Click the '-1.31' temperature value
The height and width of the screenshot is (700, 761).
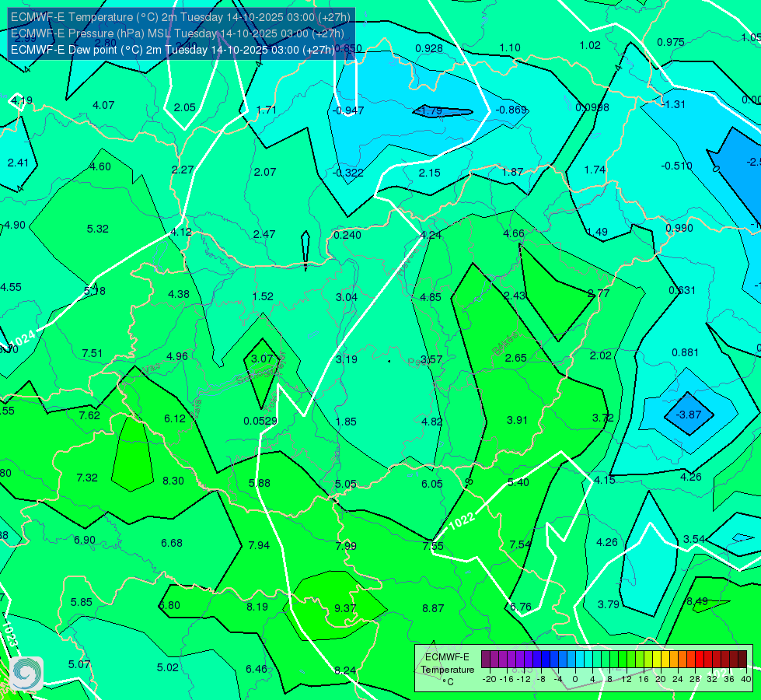(674, 104)
